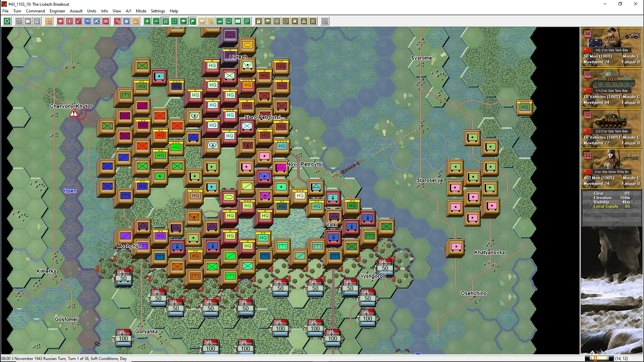The width and height of the screenshot is (644, 362).
Task: Click the Kimerka town label on the map
Action: [46, 271]
